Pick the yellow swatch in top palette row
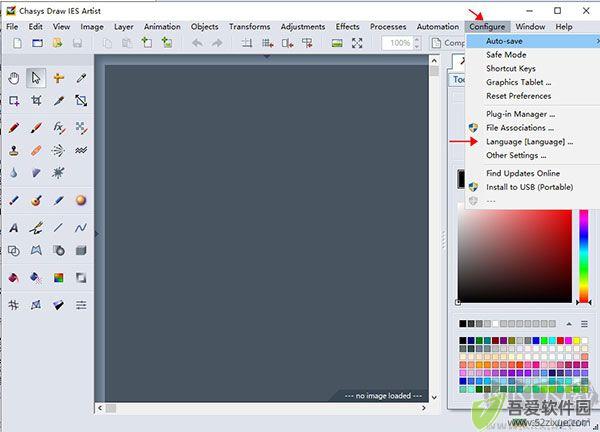Screen dimensions: 600x432 576,340
